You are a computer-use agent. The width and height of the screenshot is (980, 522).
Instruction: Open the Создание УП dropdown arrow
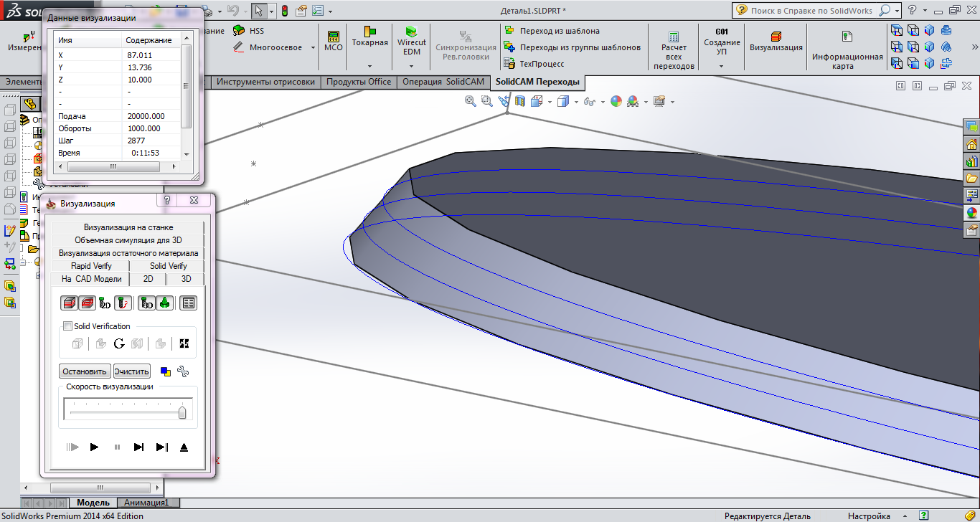pyautogui.click(x=721, y=66)
